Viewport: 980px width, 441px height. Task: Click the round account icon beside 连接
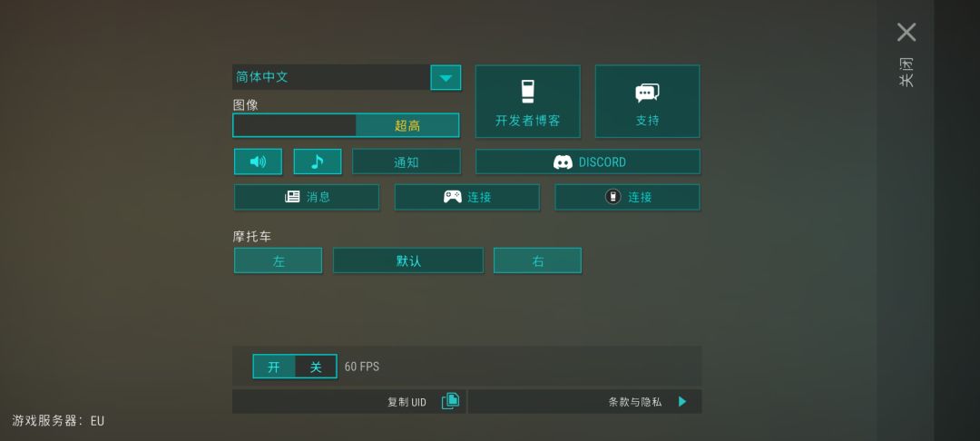click(x=613, y=197)
